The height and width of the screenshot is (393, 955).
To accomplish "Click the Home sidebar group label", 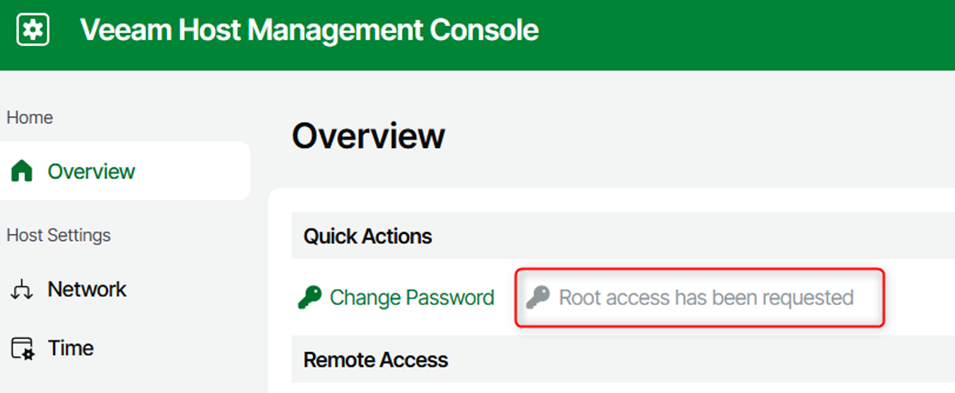I will click(x=30, y=117).
